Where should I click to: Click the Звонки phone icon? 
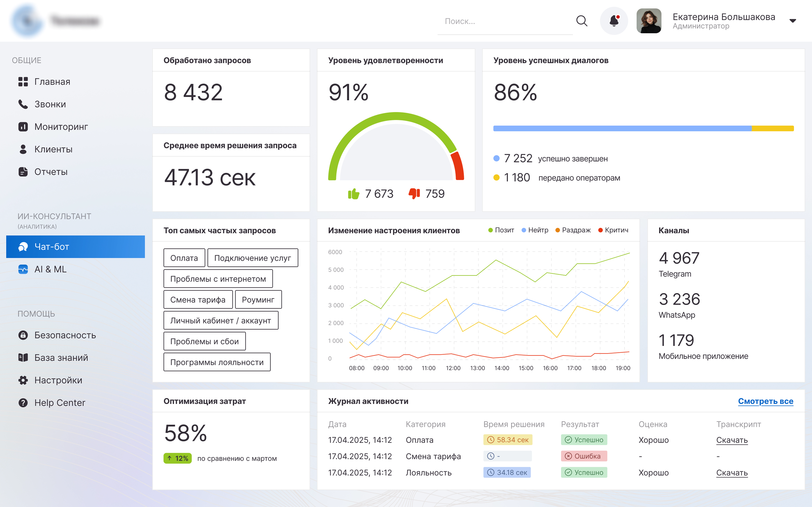(x=23, y=104)
